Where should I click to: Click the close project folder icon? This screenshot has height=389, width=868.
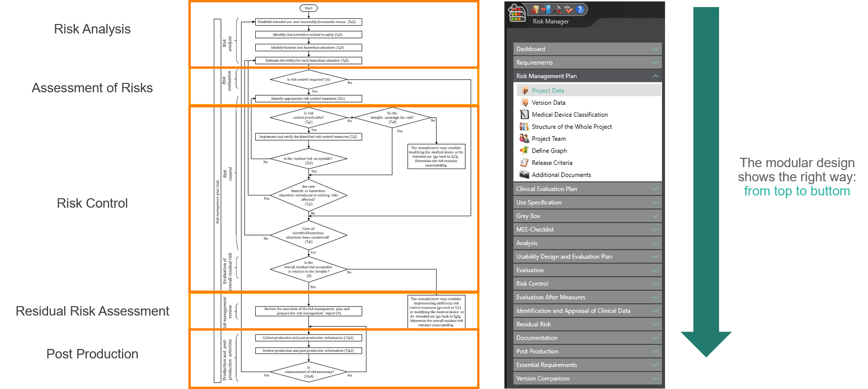(x=535, y=9)
